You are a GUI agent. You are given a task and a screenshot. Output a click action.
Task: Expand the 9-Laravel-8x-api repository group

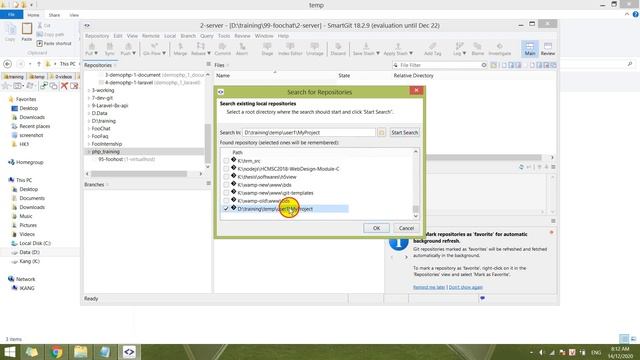point(89,105)
